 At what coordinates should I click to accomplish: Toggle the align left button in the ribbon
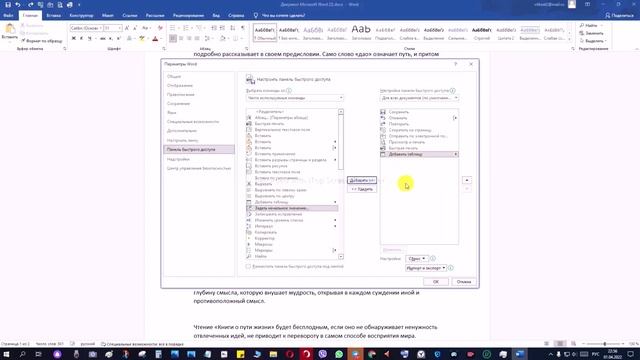(173, 38)
